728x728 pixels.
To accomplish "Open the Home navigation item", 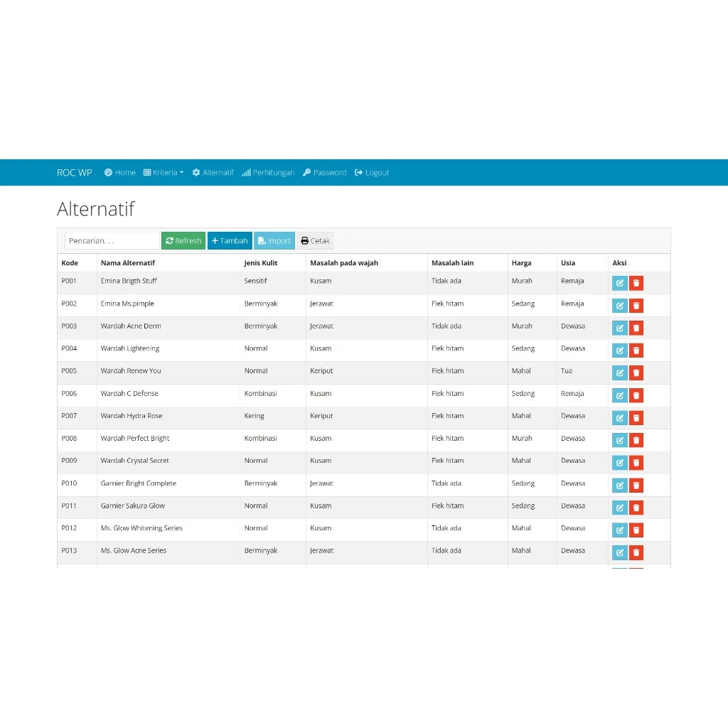I will (119, 172).
